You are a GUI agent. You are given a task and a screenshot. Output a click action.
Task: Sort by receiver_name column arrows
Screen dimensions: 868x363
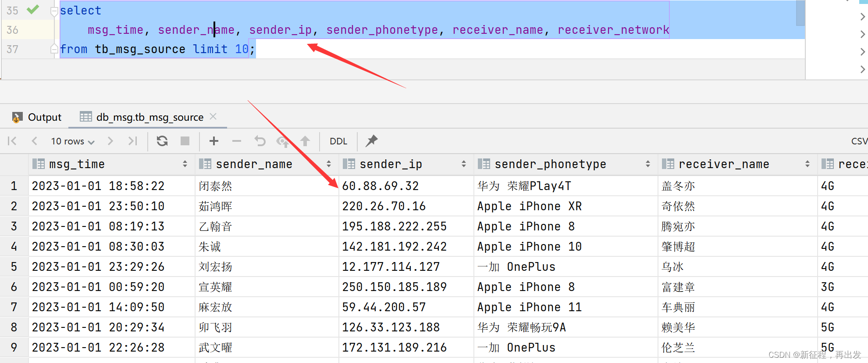point(808,164)
